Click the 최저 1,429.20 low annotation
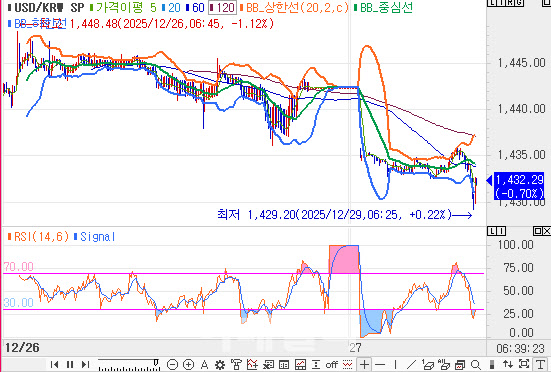 click(x=334, y=214)
